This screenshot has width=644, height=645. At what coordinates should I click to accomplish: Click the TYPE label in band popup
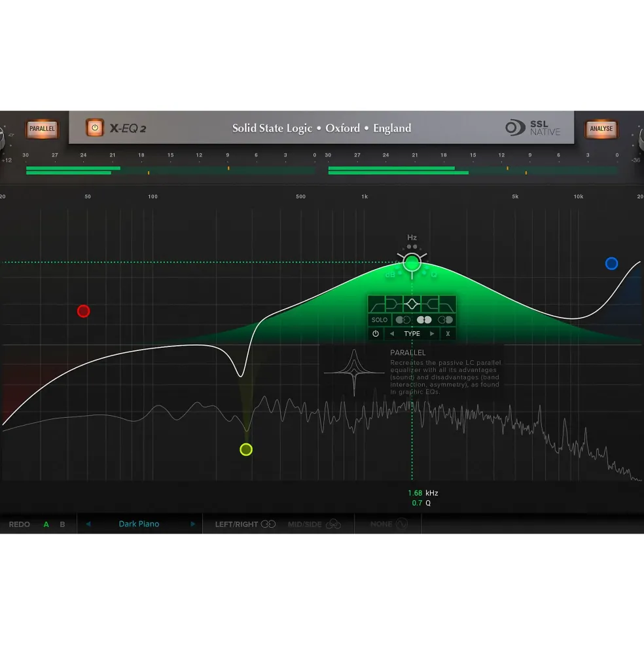412,333
